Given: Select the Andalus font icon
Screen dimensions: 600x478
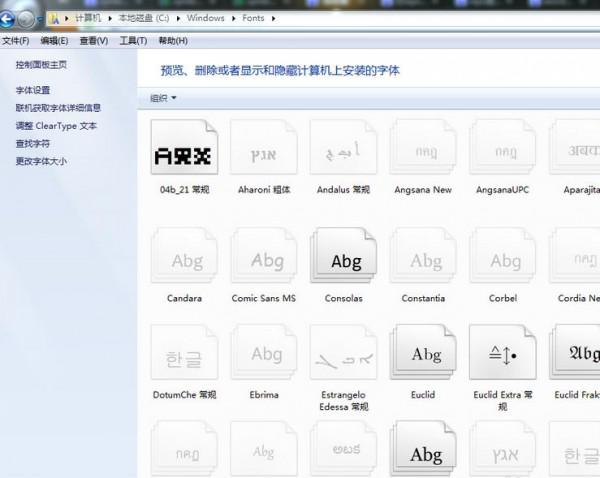Looking at the screenshot, I should (x=344, y=153).
